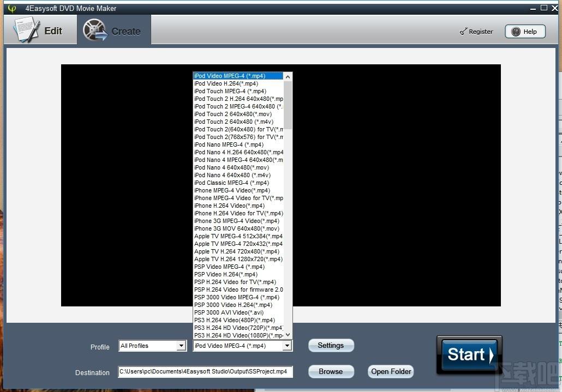Viewport: 562px width, 392px height.
Task: Click the 4Easysoft app logo icon
Action: (x=12, y=8)
